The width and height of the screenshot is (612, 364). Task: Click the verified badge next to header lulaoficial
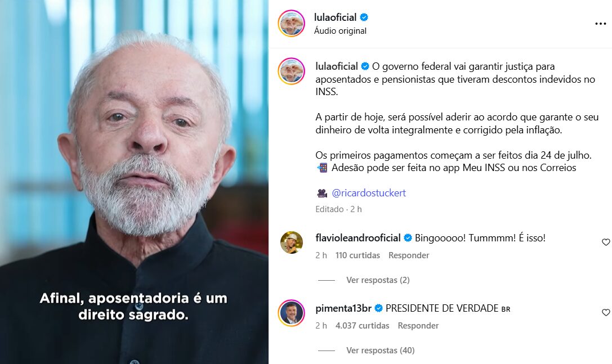tap(364, 17)
